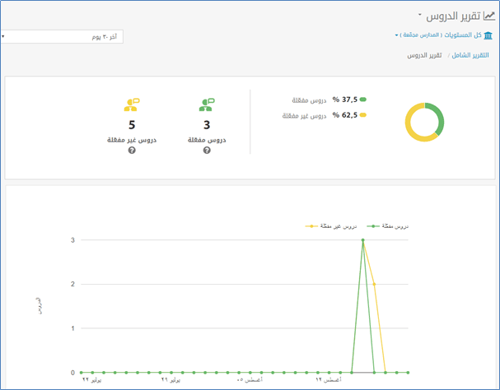Click the lessons report chart icon

click(x=489, y=16)
